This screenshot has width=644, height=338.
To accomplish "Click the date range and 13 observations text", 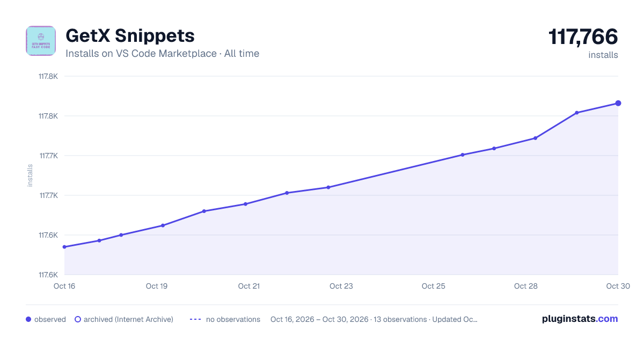I will point(374,319).
